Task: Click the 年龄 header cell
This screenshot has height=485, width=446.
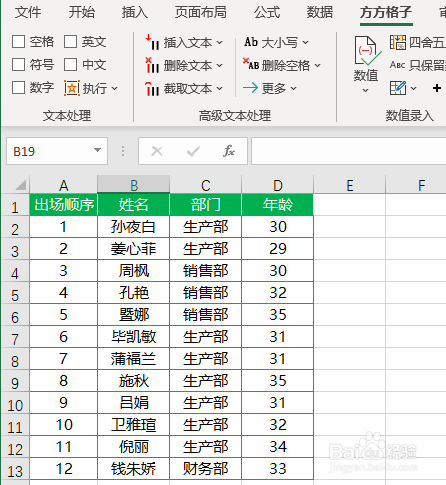Action: [x=277, y=204]
